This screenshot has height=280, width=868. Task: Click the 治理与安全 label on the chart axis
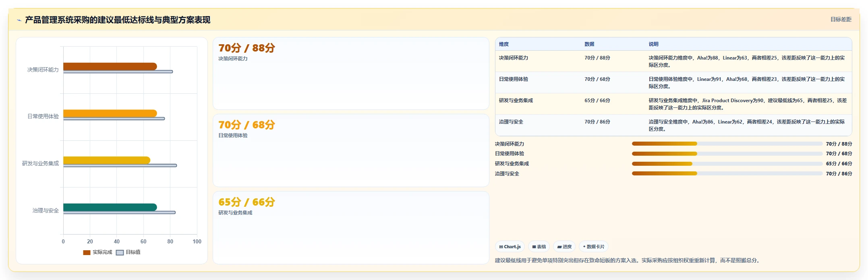(x=46, y=210)
